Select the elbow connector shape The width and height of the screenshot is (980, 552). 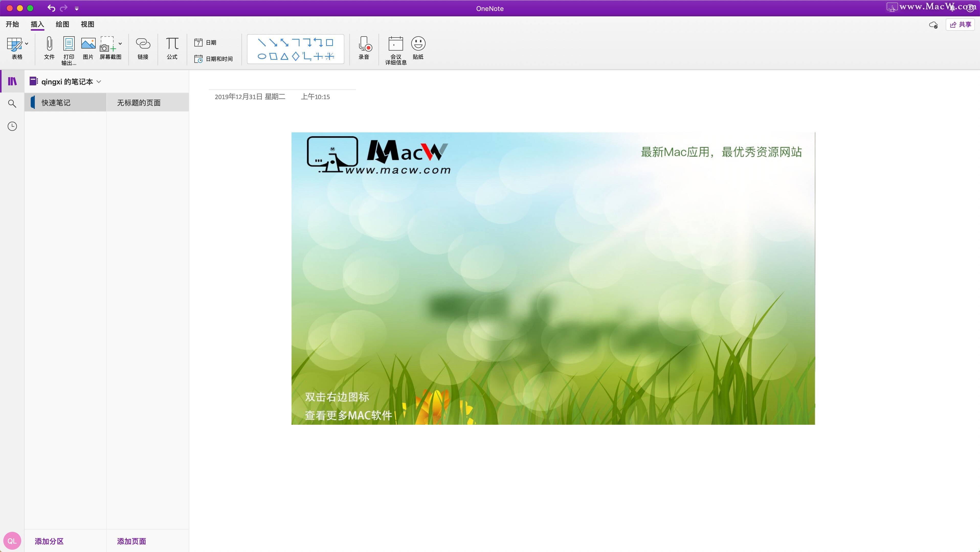click(x=296, y=42)
